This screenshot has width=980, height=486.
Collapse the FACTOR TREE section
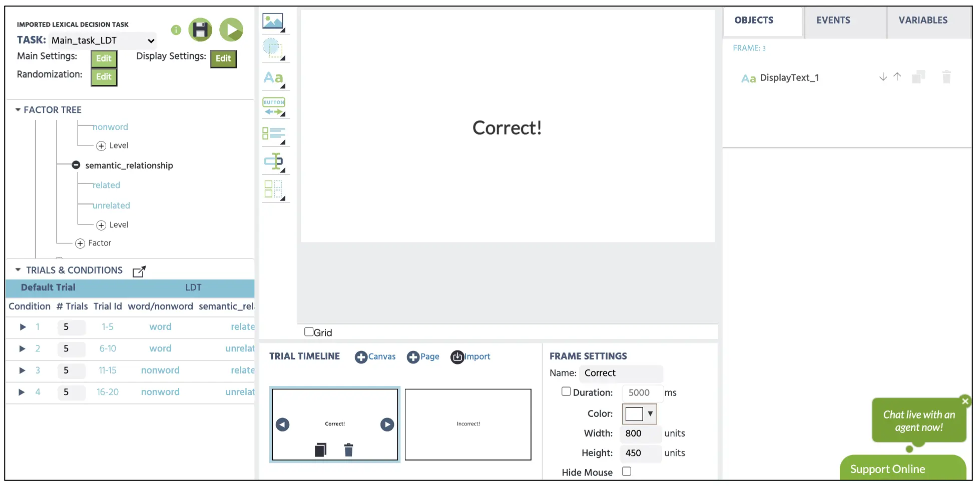[x=18, y=109]
